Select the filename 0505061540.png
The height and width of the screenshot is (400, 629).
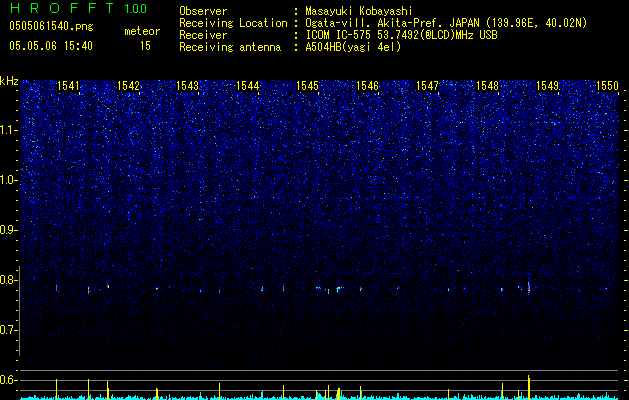pyautogui.click(x=51, y=26)
